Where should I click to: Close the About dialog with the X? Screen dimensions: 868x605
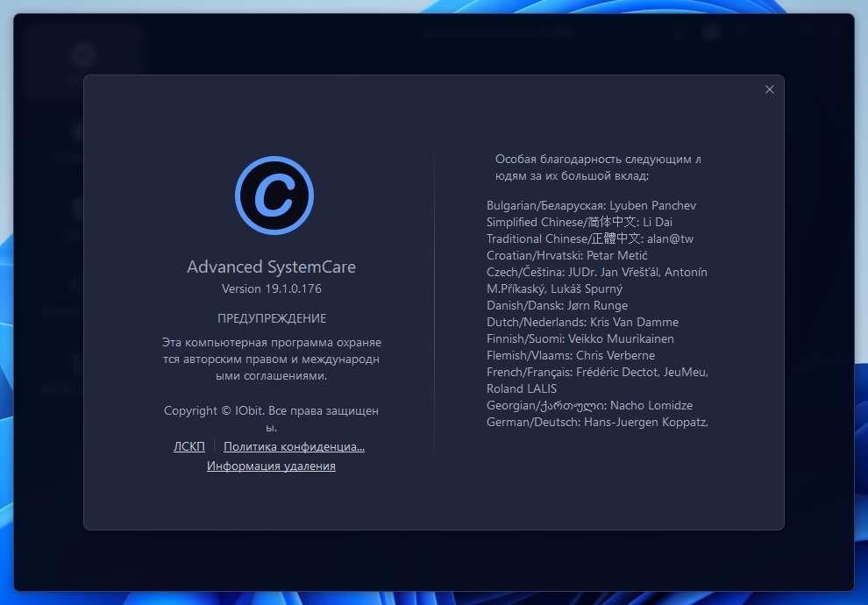coord(770,89)
